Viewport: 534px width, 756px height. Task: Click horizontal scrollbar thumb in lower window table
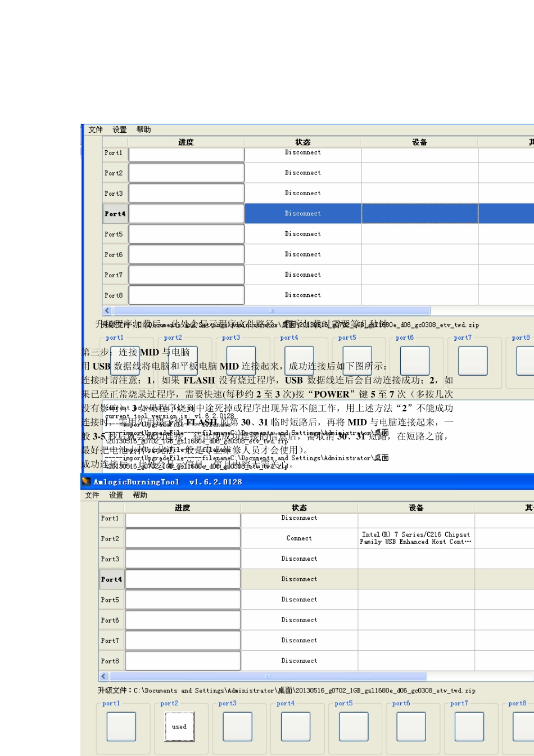[268, 676]
